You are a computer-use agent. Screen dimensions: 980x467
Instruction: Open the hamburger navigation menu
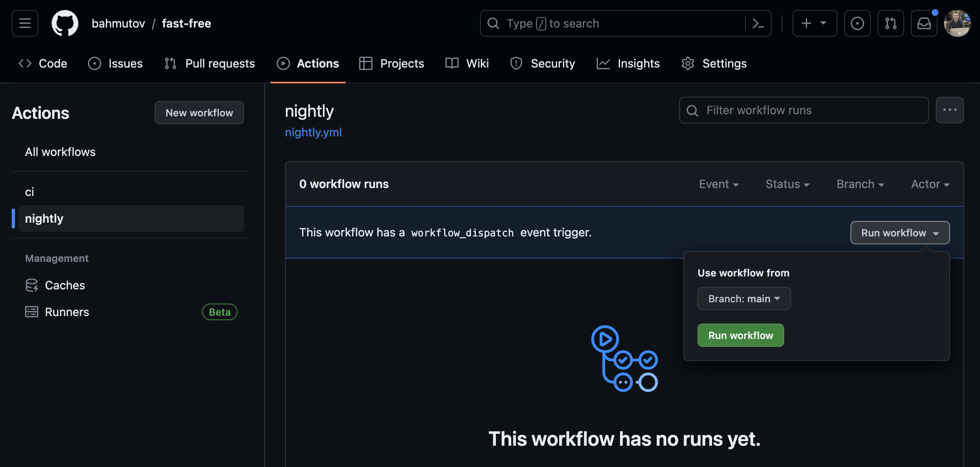click(x=25, y=23)
